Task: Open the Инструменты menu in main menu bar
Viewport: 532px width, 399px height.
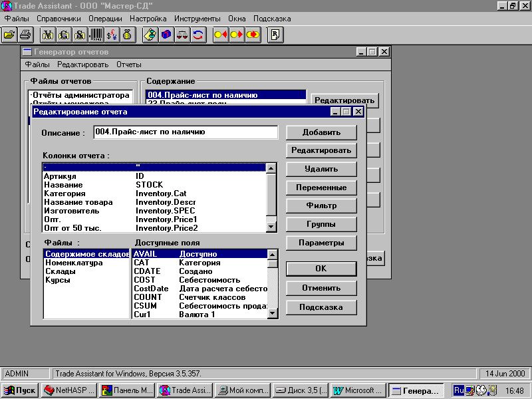Action: coord(198,19)
